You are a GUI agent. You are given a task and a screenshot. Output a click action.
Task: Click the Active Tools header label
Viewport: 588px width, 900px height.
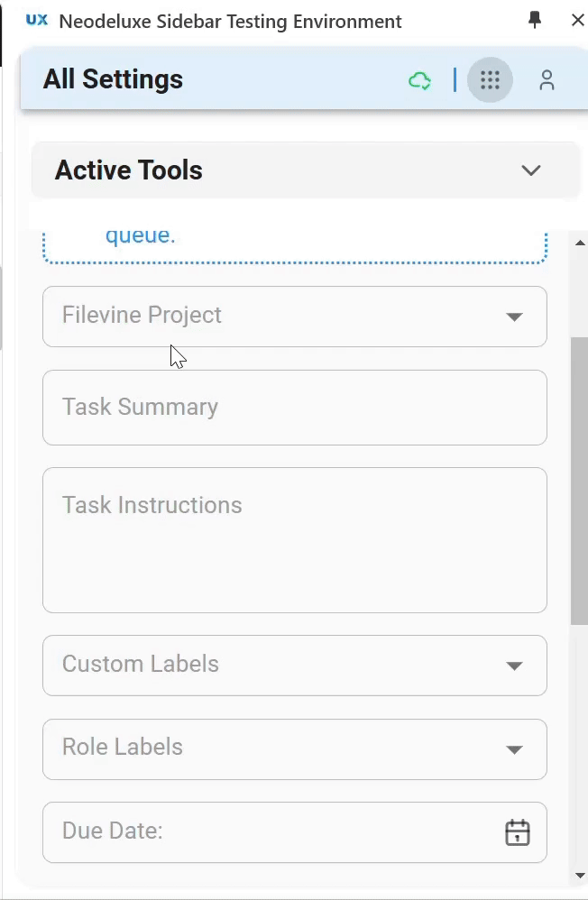[129, 170]
